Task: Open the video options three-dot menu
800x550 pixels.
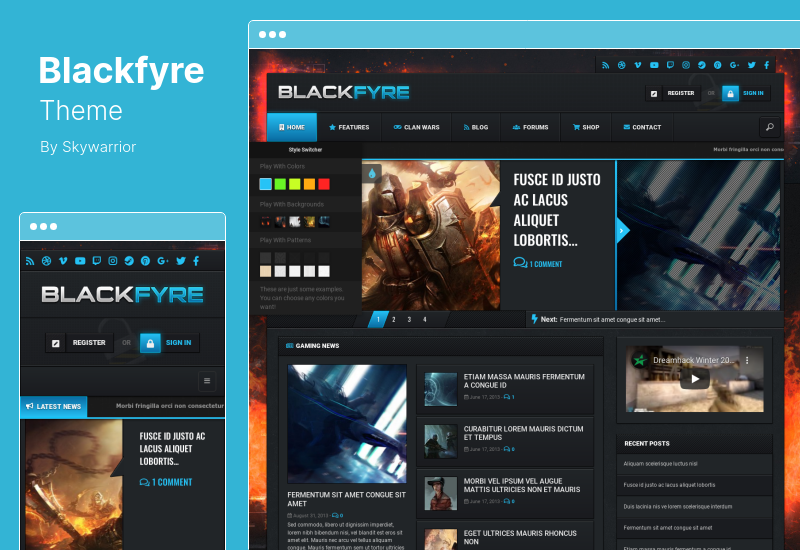Action: (x=747, y=360)
